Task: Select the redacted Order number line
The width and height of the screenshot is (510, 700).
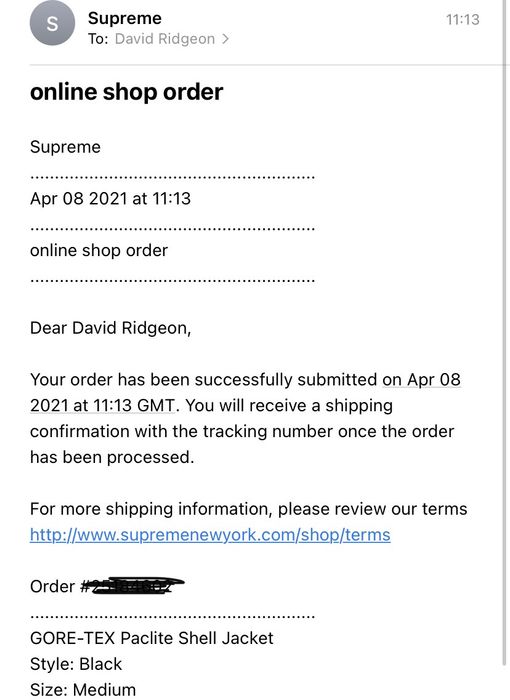Action: [x=107, y=586]
